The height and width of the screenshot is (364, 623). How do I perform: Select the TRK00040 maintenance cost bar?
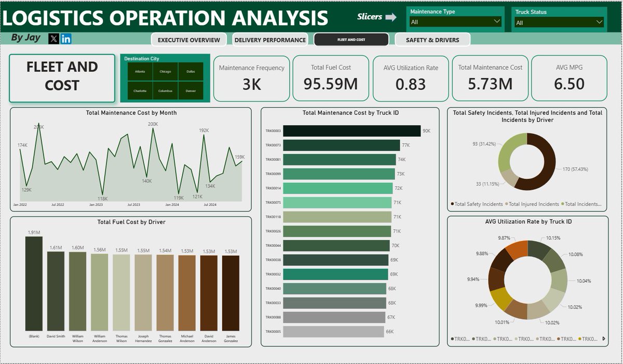[x=335, y=289]
